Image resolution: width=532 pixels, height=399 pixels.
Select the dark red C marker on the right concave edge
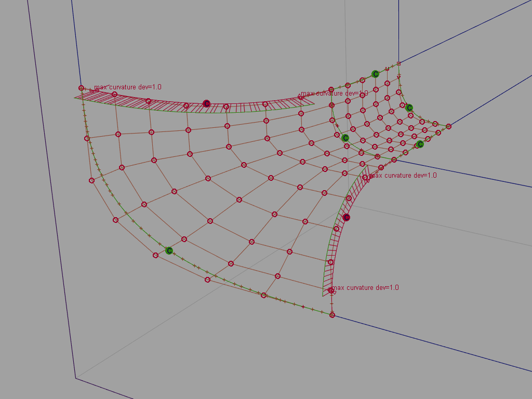click(x=347, y=217)
